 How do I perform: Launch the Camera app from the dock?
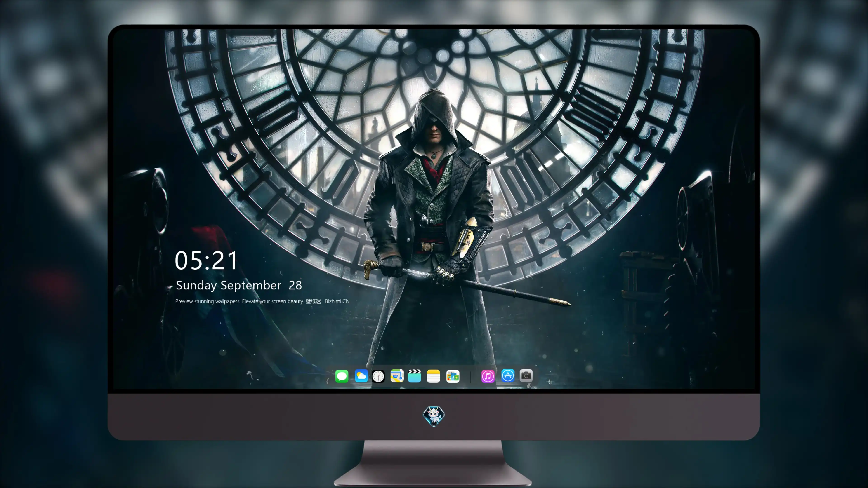(x=526, y=375)
